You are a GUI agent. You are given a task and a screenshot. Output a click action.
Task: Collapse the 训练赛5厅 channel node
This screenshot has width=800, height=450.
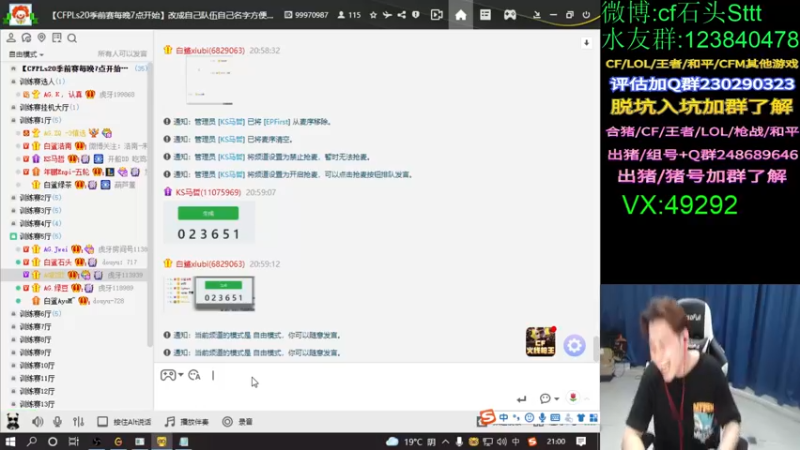pos(13,236)
